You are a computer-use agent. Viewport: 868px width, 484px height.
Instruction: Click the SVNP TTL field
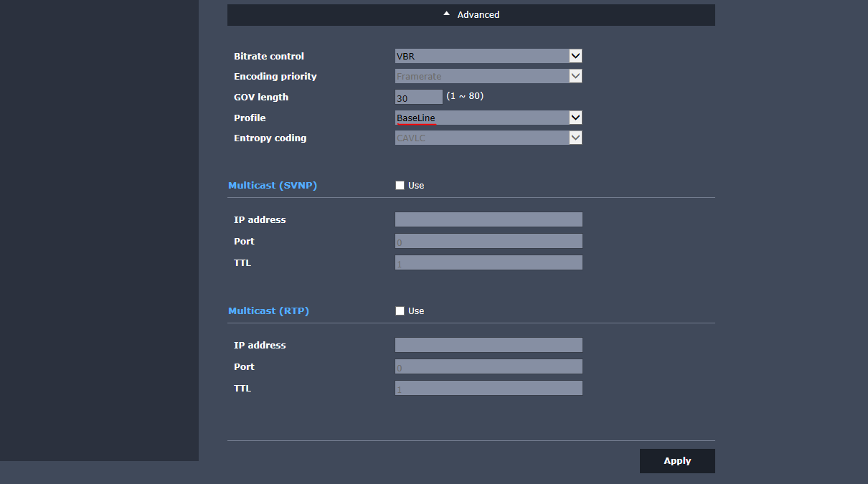click(489, 263)
